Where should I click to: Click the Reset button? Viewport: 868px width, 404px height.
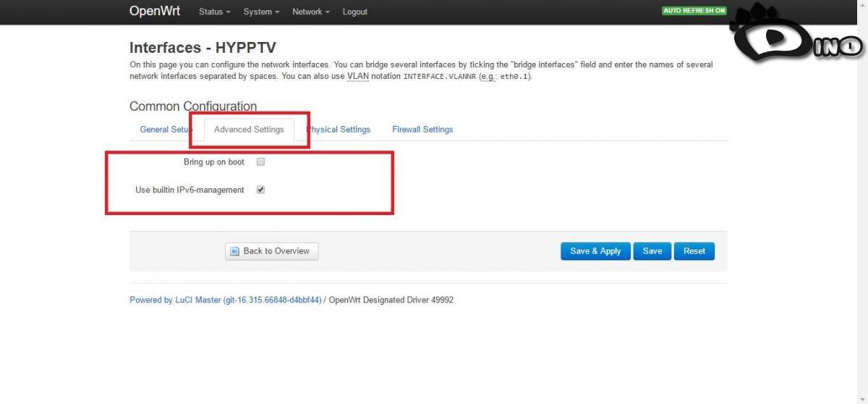[x=694, y=251]
